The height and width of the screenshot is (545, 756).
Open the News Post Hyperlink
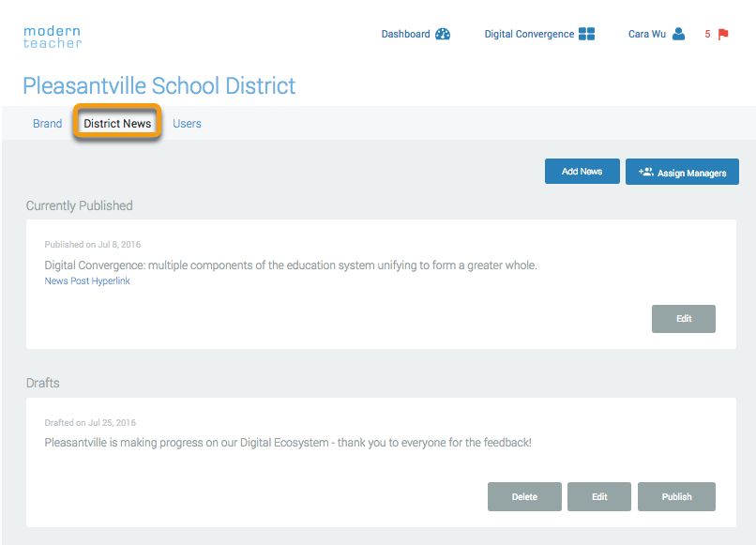[x=87, y=280]
